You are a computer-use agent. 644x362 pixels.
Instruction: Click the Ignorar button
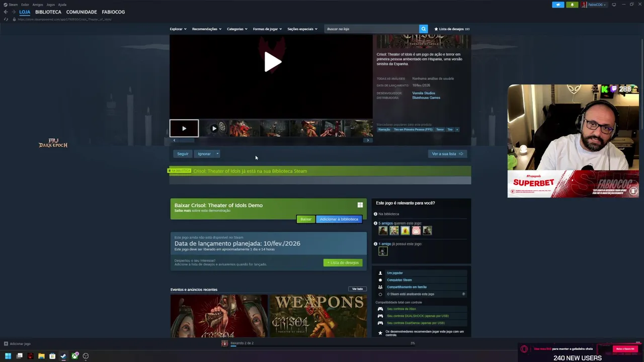pyautogui.click(x=204, y=154)
